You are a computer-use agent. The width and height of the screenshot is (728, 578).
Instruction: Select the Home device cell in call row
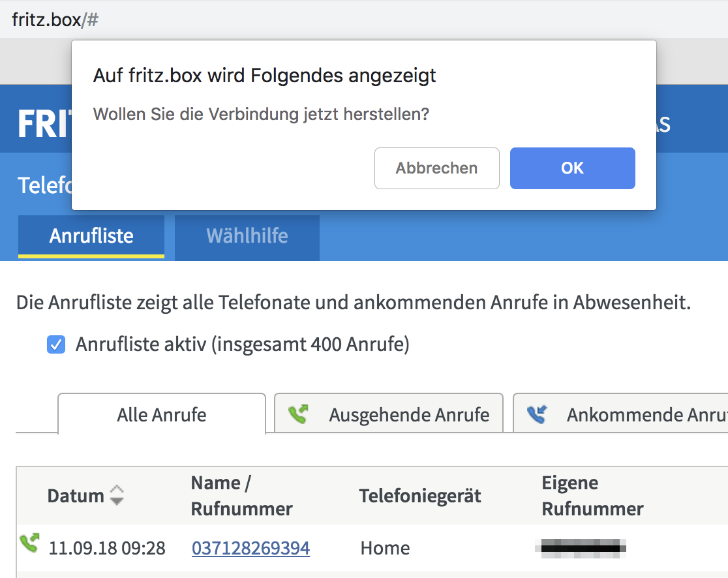click(x=385, y=548)
